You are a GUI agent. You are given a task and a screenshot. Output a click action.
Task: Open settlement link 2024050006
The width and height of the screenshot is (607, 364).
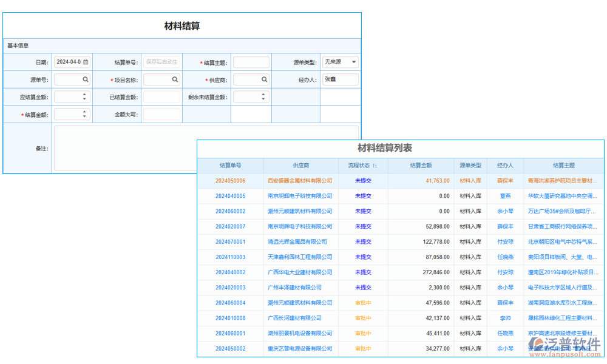click(231, 181)
